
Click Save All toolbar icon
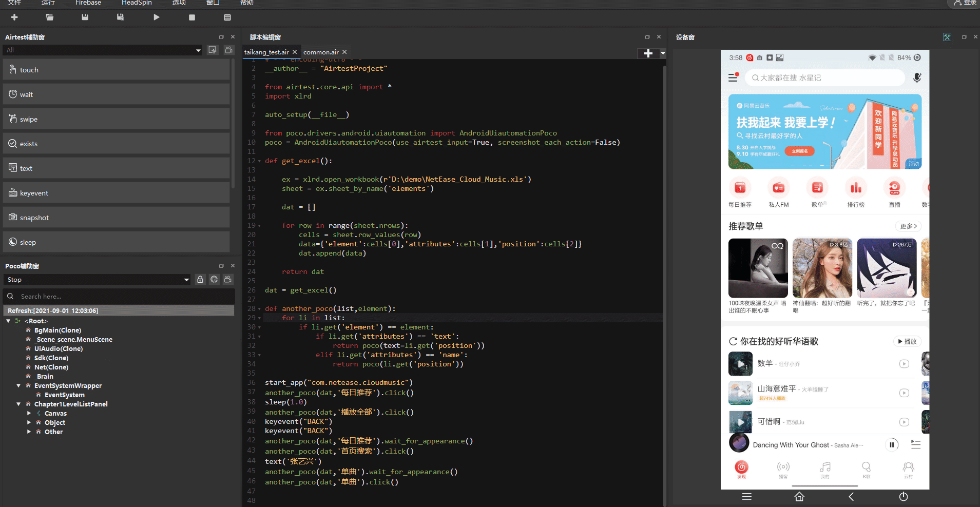[120, 17]
